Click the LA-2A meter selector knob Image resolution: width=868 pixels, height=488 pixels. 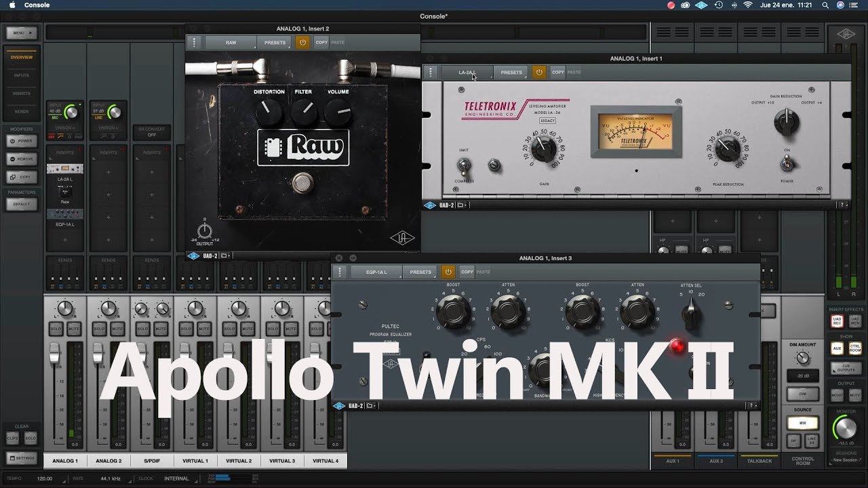(786, 122)
